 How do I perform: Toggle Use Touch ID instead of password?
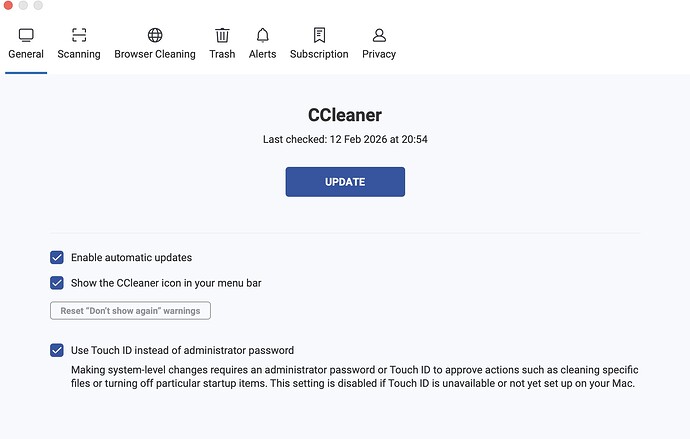(57, 350)
